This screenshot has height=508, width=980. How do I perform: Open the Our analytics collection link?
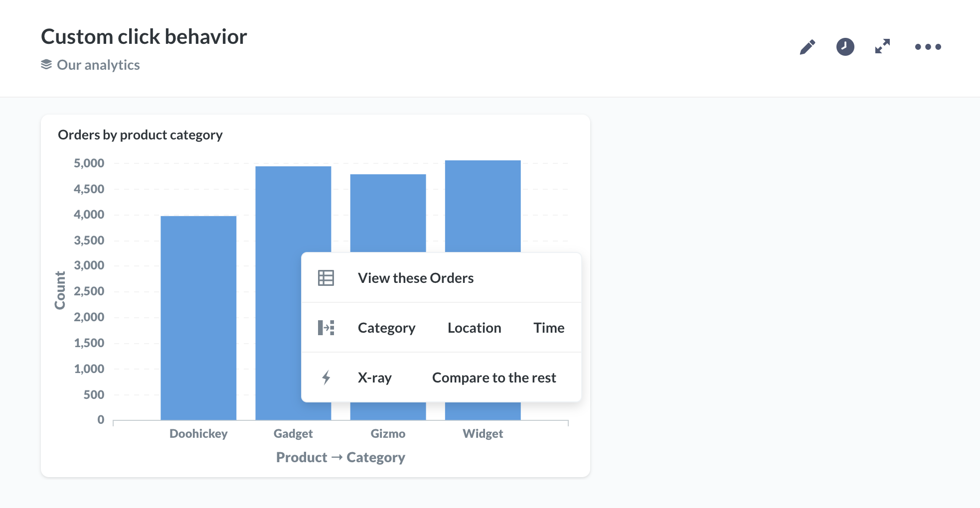click(98, 65)
